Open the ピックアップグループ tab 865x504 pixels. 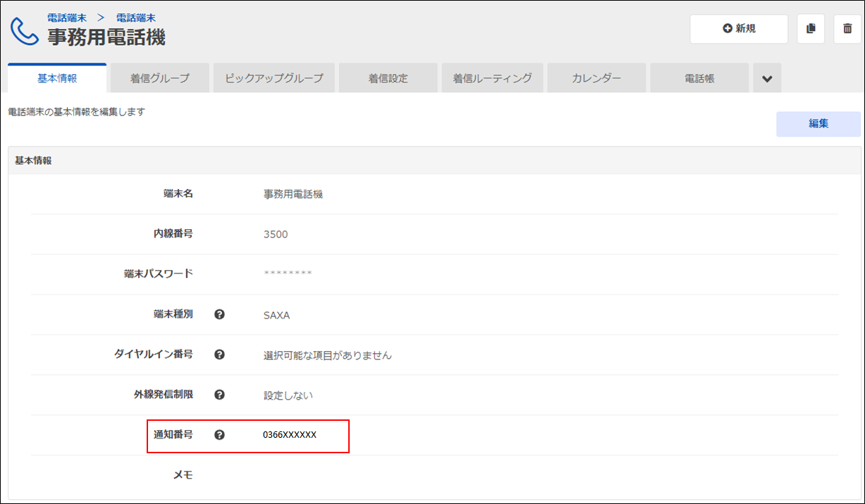point(274,78)
